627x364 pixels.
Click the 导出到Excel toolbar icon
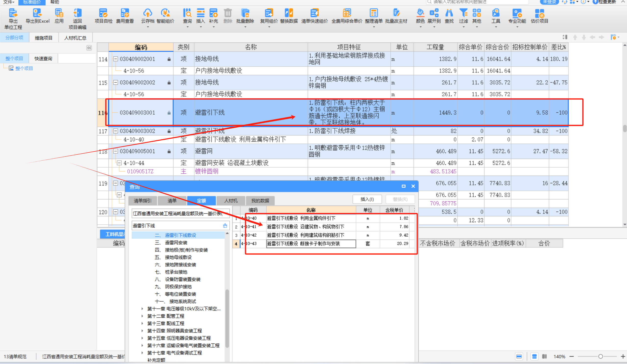[x=37, y=12]
